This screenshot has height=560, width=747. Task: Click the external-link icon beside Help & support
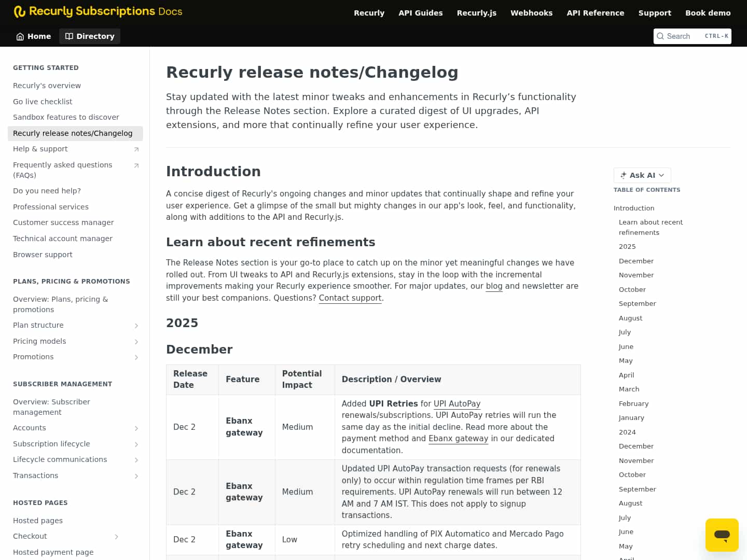(136, 149)
